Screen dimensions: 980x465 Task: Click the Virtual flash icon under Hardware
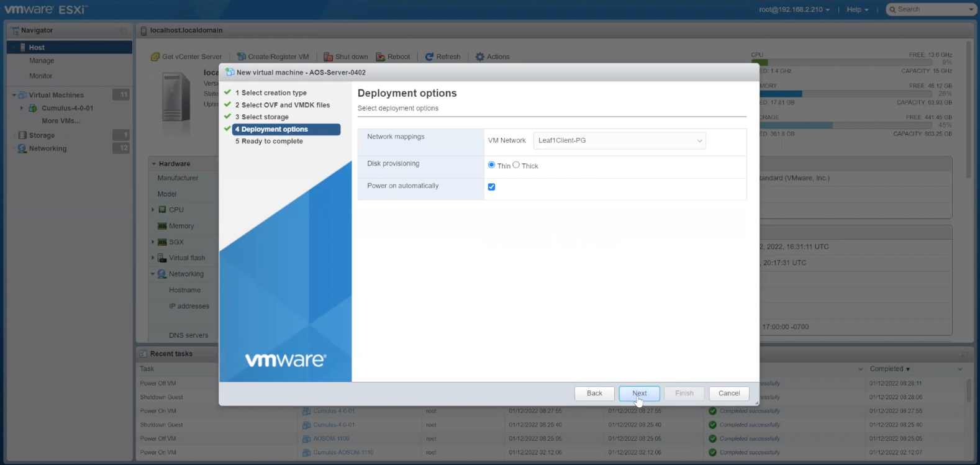point(163,258)
